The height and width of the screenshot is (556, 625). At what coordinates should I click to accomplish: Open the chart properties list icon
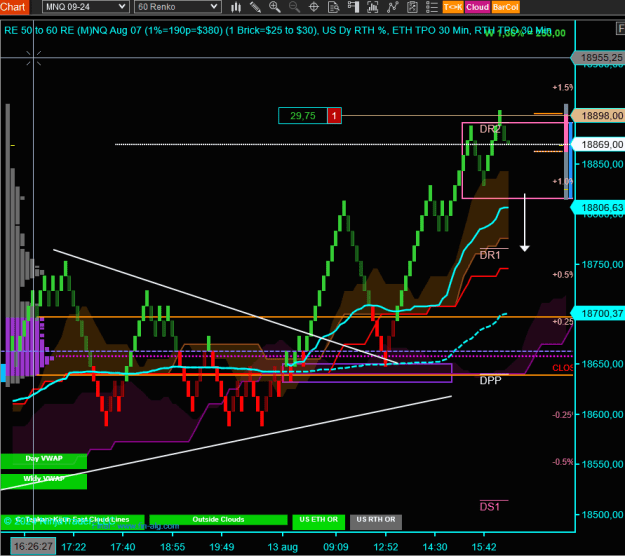432,7
